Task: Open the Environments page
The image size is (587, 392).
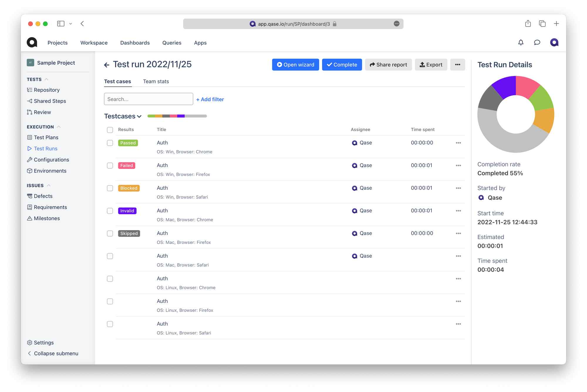Action: pyautogui.click(x=50, y=171)
